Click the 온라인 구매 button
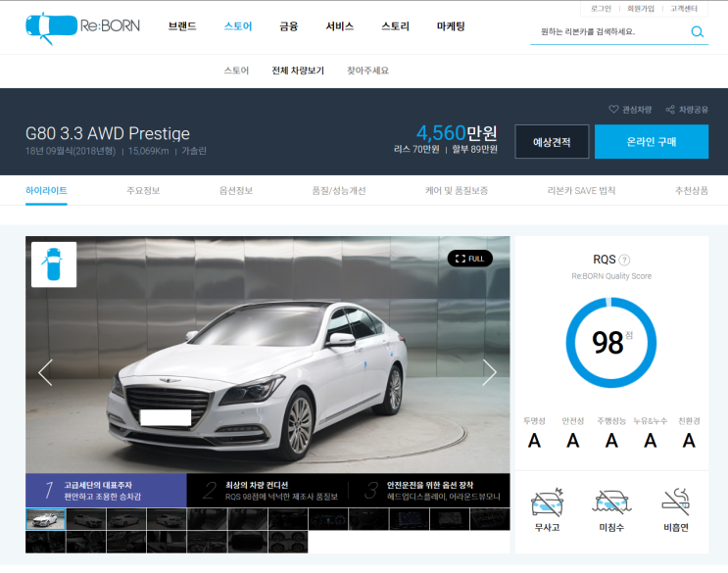 pos(652,141)
